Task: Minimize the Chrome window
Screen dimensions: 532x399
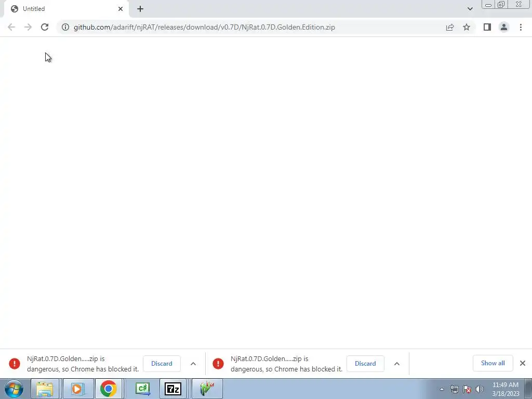Action: coord(488,5)
